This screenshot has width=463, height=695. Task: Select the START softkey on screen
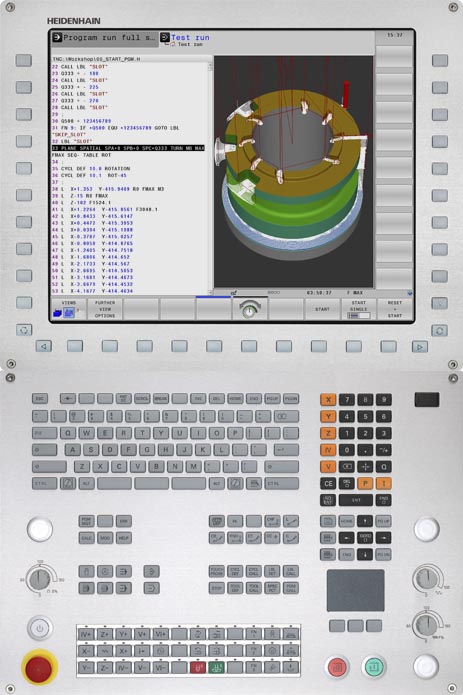pyautogui.click(x=322, y=309)
